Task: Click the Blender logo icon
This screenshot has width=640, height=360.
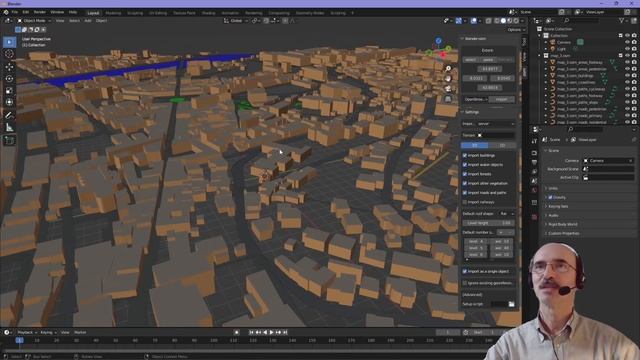Action: [6, 12]
